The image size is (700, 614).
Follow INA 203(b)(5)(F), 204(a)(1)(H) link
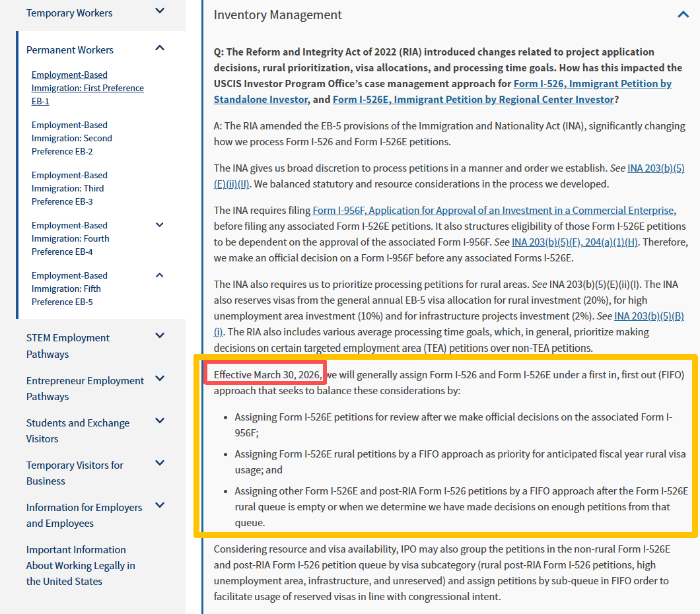(575, 242)
